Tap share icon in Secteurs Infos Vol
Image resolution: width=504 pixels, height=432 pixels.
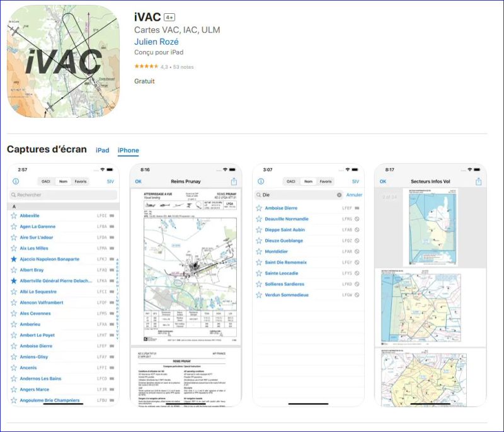click(x=479, y=181)
